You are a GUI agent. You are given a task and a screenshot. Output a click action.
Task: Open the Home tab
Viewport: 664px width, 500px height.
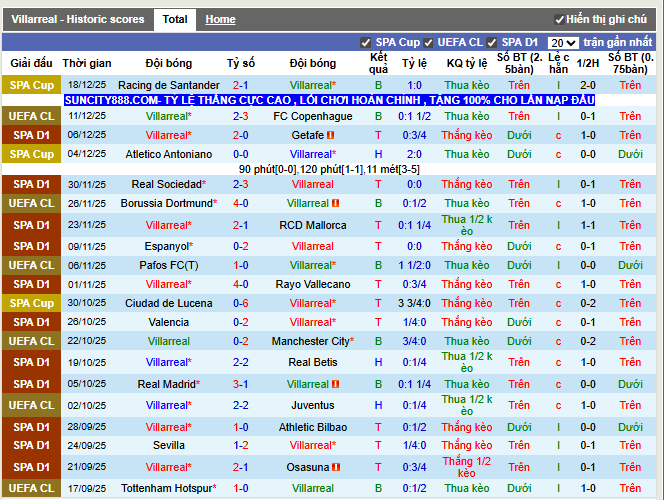[x=220, y=19]
